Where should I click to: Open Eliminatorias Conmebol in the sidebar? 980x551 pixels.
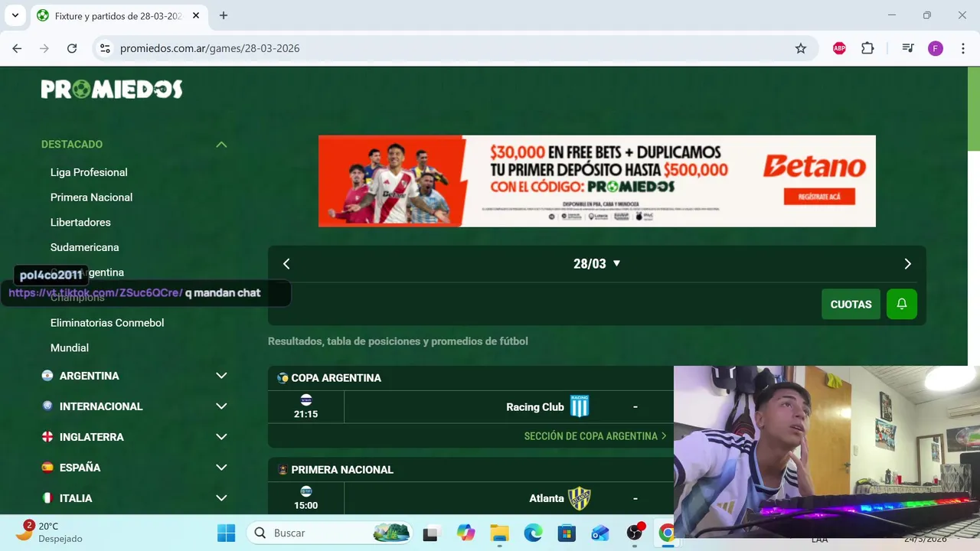coord(107,323)
